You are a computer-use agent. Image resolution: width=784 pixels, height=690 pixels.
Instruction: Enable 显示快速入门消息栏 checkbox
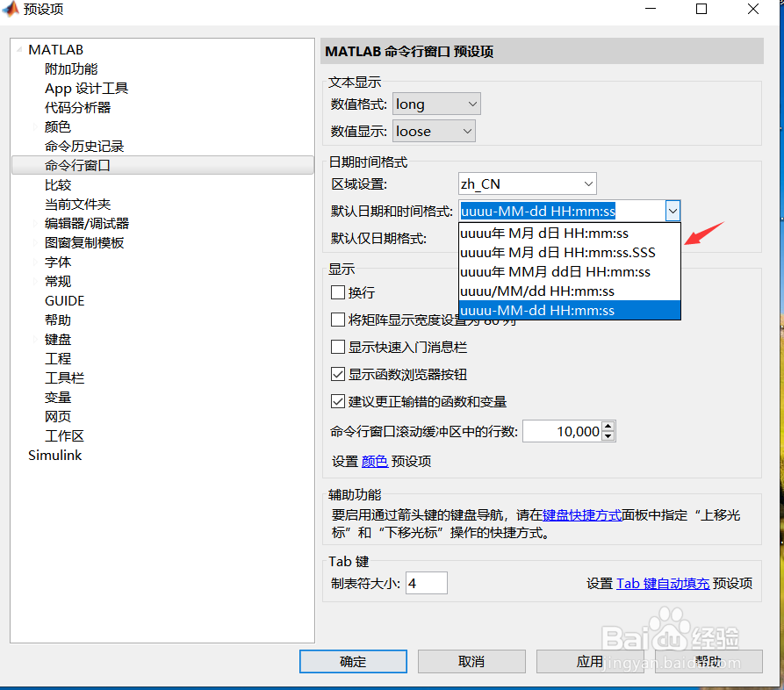click(x=338, y=347)
